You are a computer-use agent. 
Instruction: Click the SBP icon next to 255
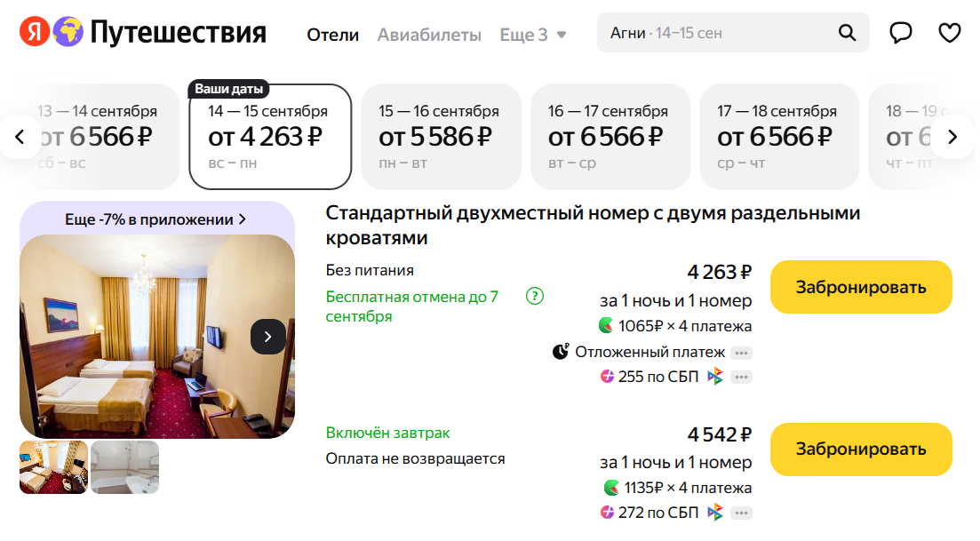click(x=610, y=375)
